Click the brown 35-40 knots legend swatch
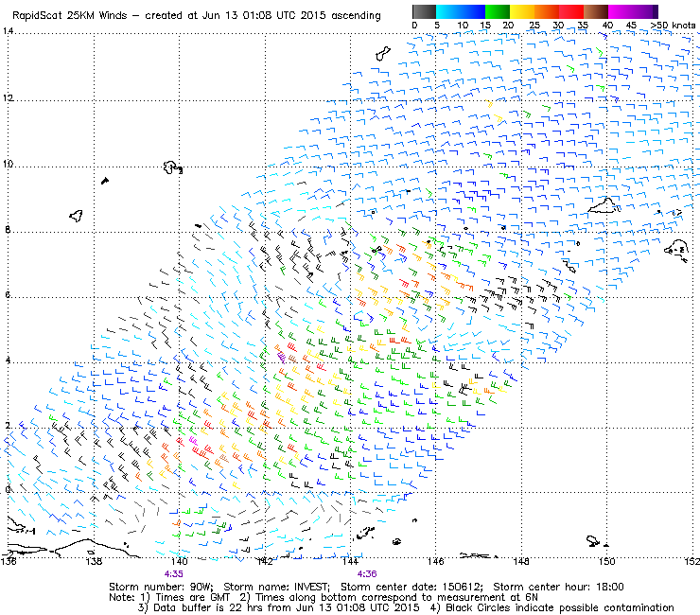This screenshot has height=615, width=700. pyautogui.click(x=596, y=11)
